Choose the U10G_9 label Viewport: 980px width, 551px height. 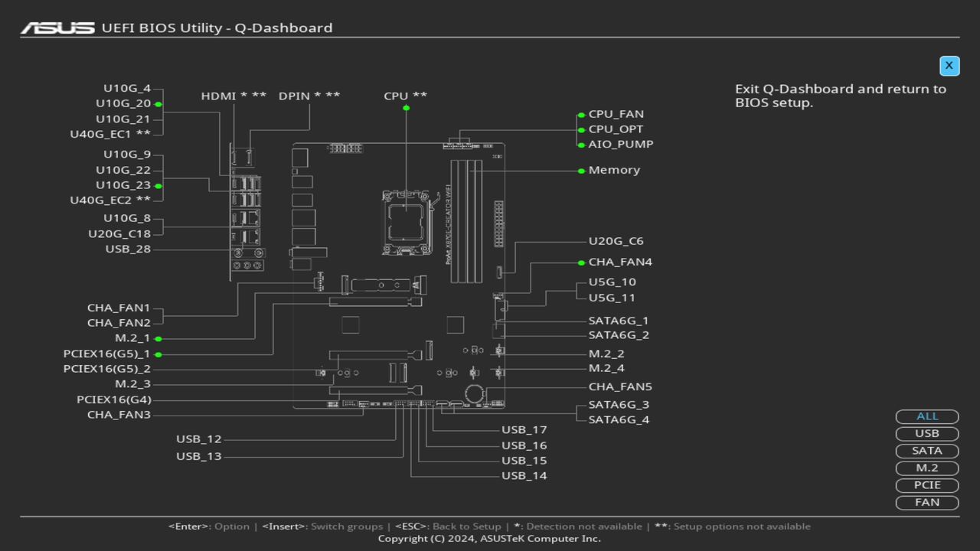point(127,155)
